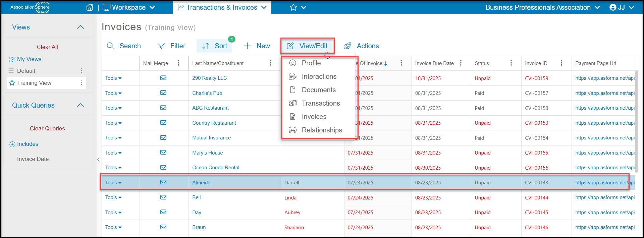The height and width of the screenshot is (238, 644).
Task: Click the Includes plus icon
Action: [x=12, y=144]
